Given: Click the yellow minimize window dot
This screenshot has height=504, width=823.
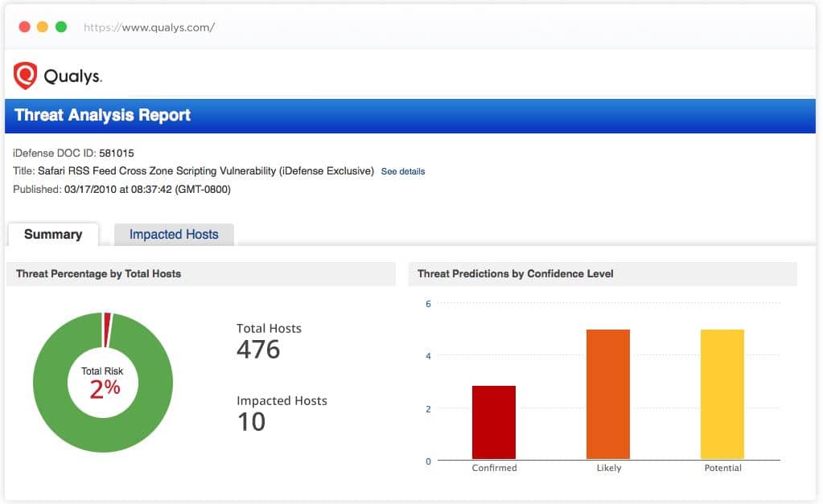Looking at the screenshot, I should 43,27.
